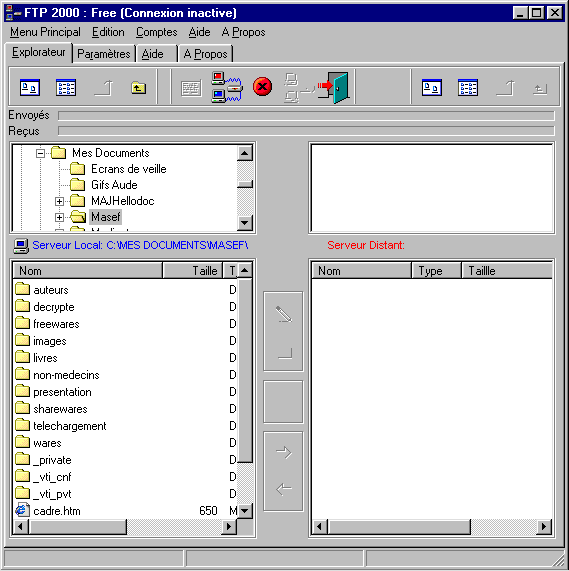Expand the Masef folder node
The image size is (569, 571).
coord(59,217)
